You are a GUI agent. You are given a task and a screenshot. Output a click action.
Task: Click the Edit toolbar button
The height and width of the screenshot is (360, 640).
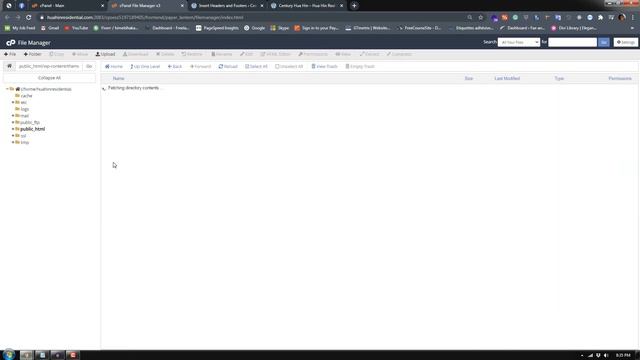coord(247,54)
